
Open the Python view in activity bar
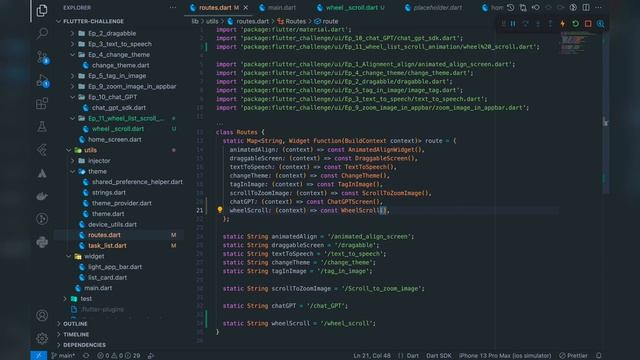click(x=42, y=242)
